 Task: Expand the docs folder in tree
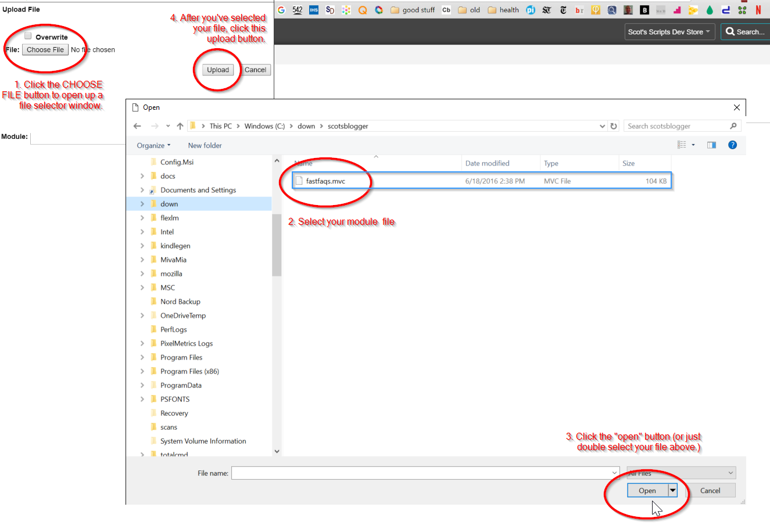coord(142,176)
